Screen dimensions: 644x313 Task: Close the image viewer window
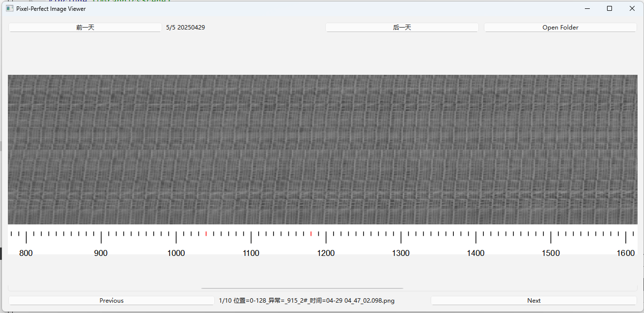pyautogui.click(x=632, y=8)
